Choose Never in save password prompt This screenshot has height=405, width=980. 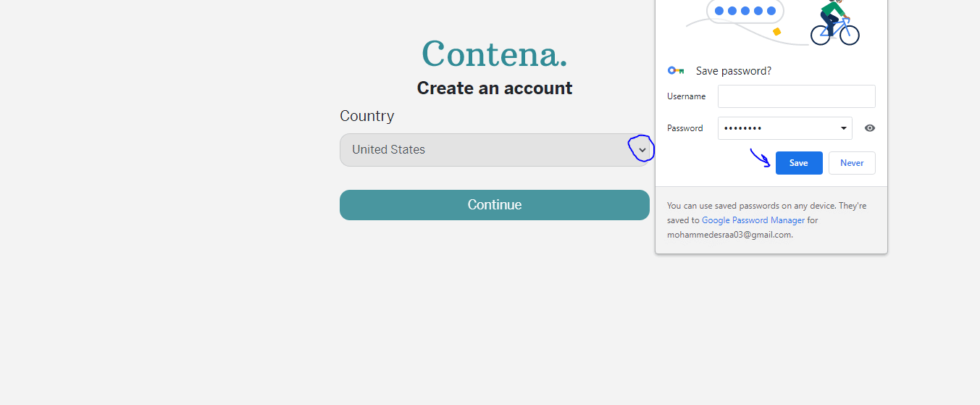click(852, 163)
